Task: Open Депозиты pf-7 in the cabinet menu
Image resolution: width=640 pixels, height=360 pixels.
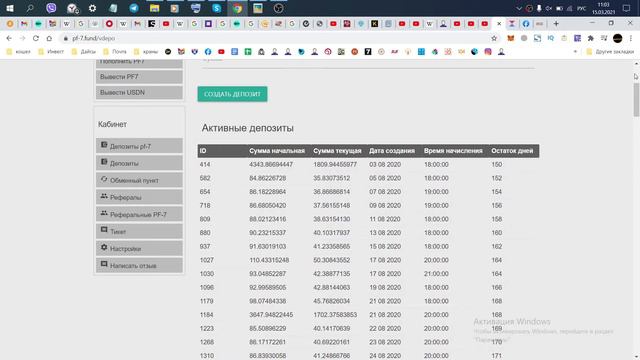Action: [139, 146]
